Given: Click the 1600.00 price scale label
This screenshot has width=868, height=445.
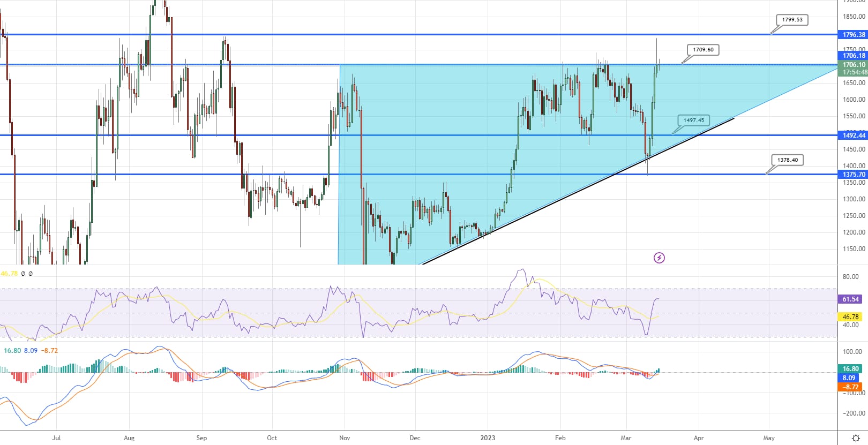Looking at the screenshot, I should 854,100.
